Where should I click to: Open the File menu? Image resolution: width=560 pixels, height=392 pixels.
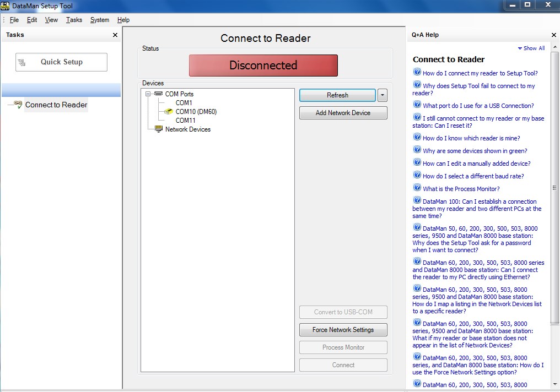tap(14, 20)
